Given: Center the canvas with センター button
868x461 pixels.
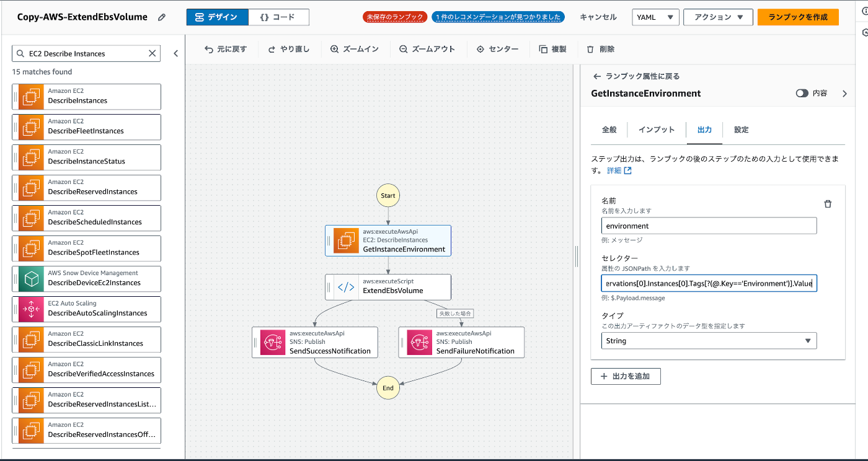Looking at the screenshot, I should point(497,49).
